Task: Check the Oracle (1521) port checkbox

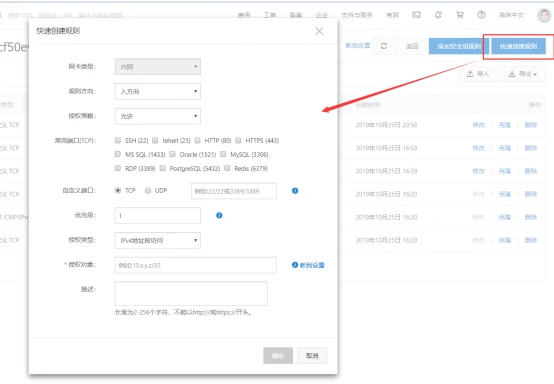Action: 172,154
